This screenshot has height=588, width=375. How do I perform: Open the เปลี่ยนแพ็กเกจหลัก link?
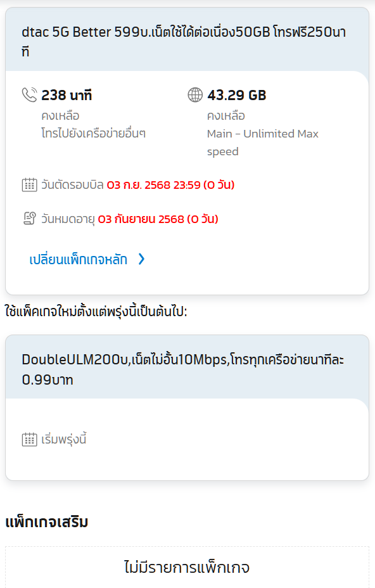click(x=79, y=260)
